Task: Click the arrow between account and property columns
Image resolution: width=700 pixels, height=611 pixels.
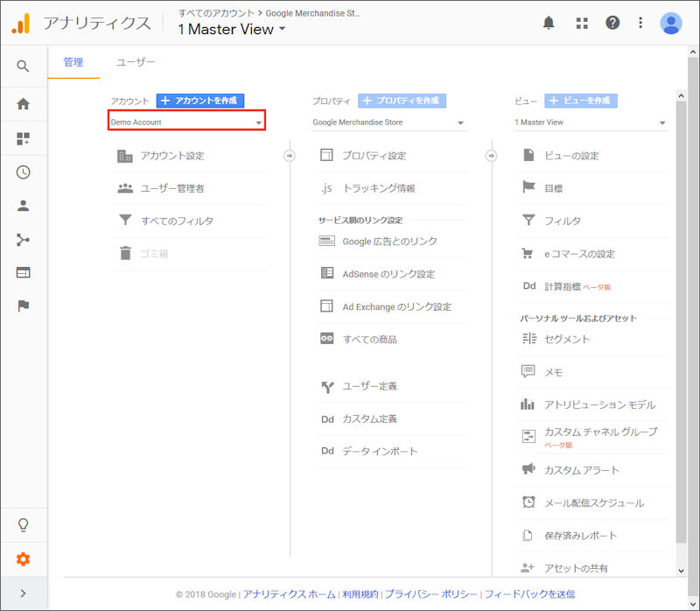Action: tap(290, 156)
